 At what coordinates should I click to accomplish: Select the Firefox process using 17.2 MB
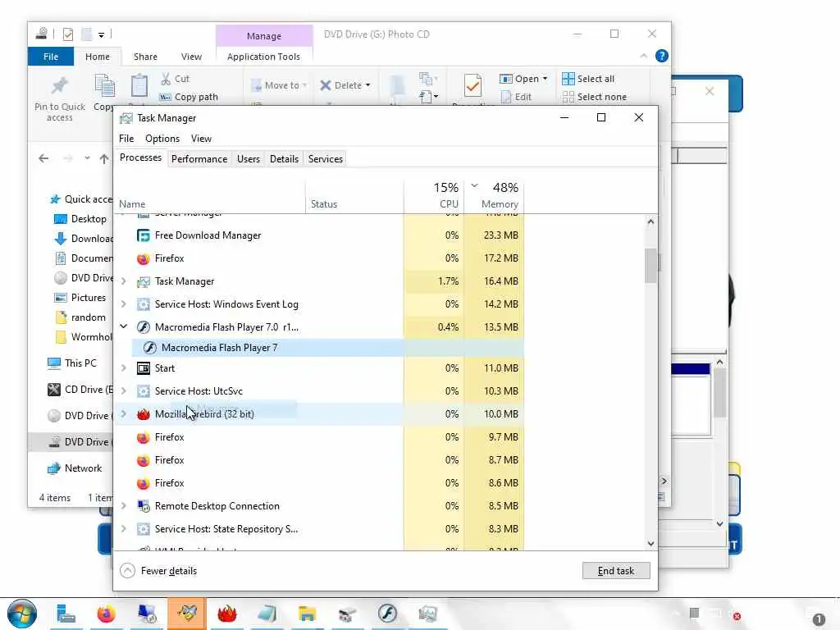coord(319,258)
